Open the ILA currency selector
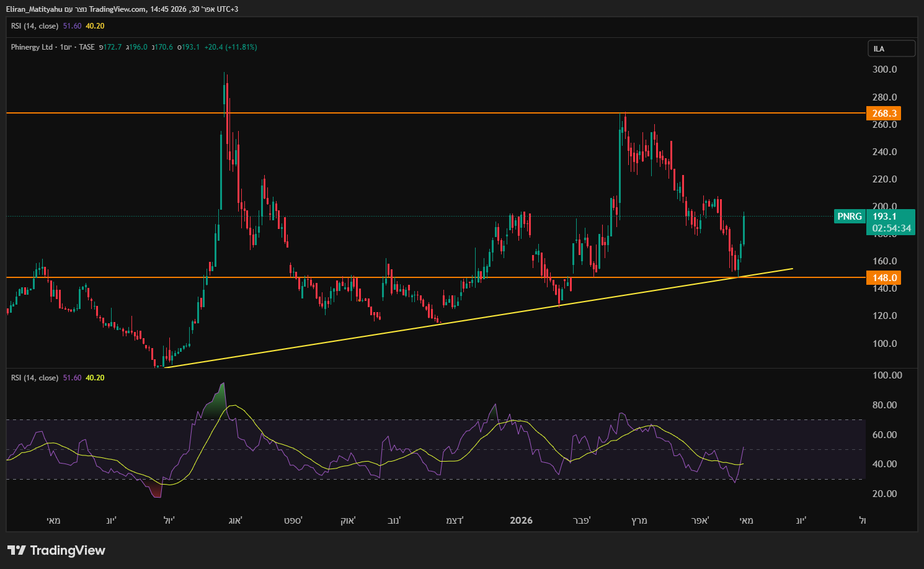Image resolution: width=924 pixels, height=569 pixels. tap(891, 48)
